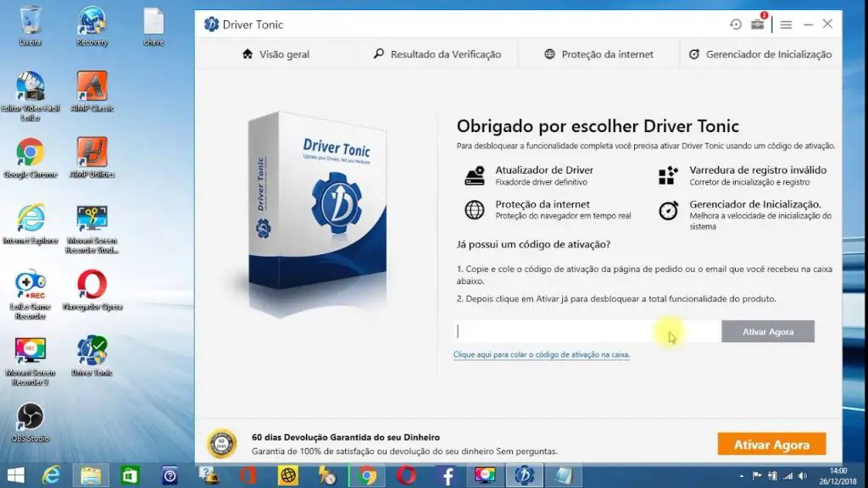Open Chrome from the taskbar
Image resolution: width=868 pixels, height=488 pixels.
[x=366, y=475]
